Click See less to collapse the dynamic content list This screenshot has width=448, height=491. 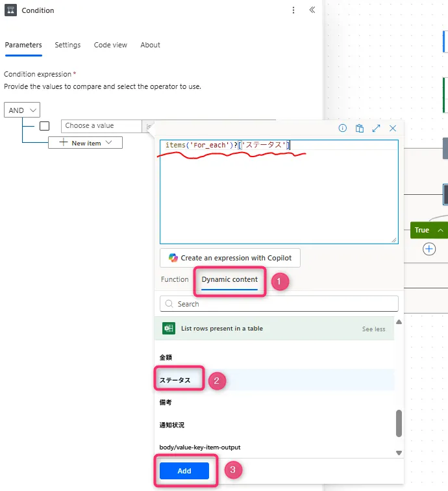[x=373, y=329]
